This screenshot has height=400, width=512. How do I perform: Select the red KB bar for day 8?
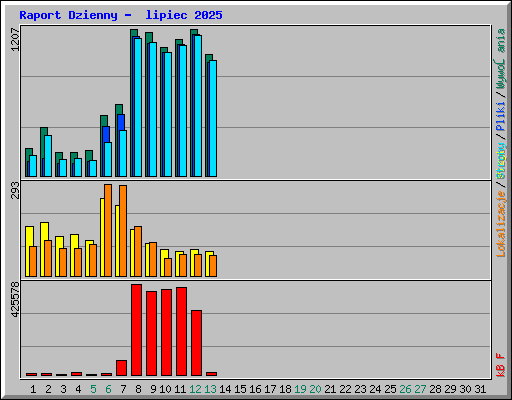(136, 330)
